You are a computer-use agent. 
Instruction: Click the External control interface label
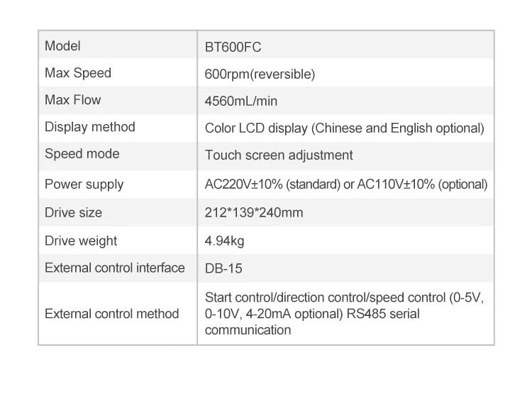pos(115,268)
